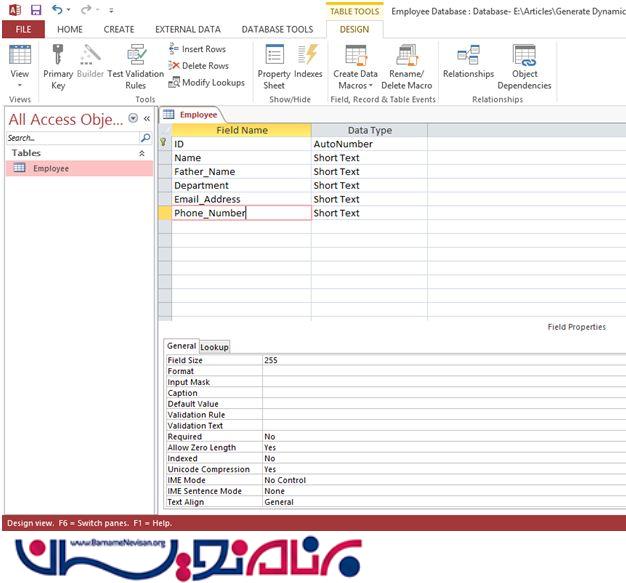Open the FILE menu

(23, 30)
